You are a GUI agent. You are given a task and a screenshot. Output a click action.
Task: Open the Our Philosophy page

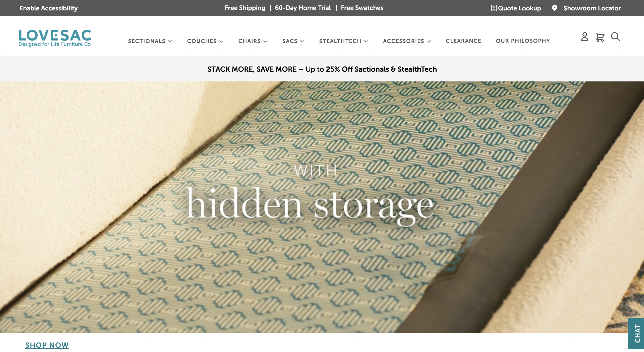pyautogui.click(x=523, y=41)
